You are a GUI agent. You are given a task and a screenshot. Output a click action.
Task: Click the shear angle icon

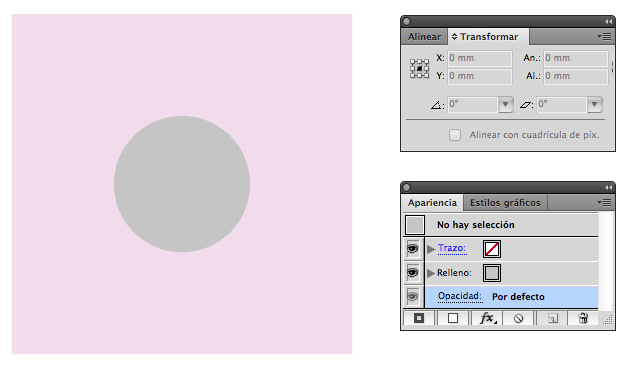click(x=526, y=105)
